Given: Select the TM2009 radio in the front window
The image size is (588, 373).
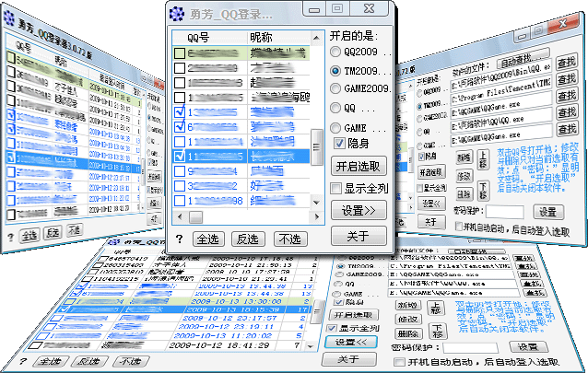Looking at the screenshot, I should pos(335,71).
